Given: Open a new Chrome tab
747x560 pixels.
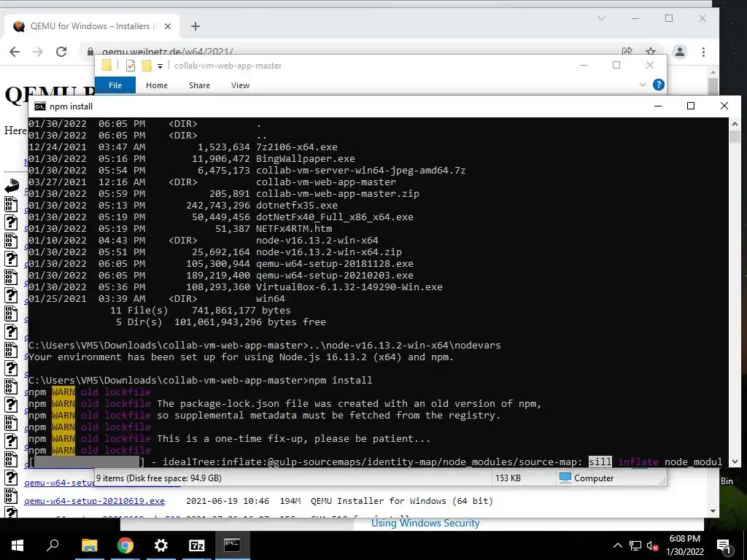Looking at the screenshot, I should (x=196, y=26).
